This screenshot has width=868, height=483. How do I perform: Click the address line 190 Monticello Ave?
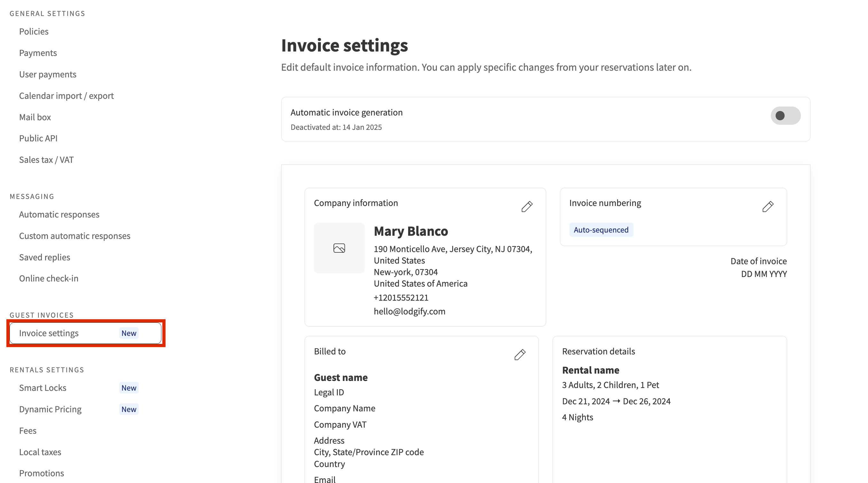453,249
